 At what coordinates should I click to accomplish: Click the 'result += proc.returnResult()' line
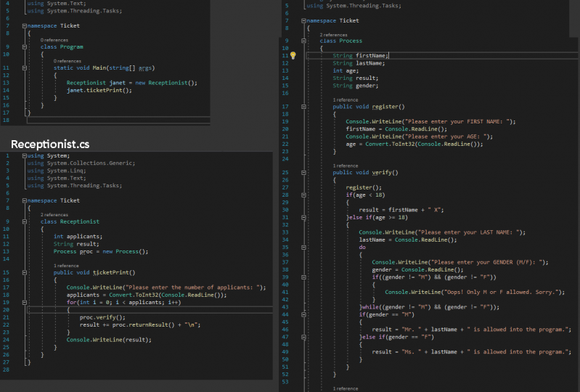pos(140,324)
